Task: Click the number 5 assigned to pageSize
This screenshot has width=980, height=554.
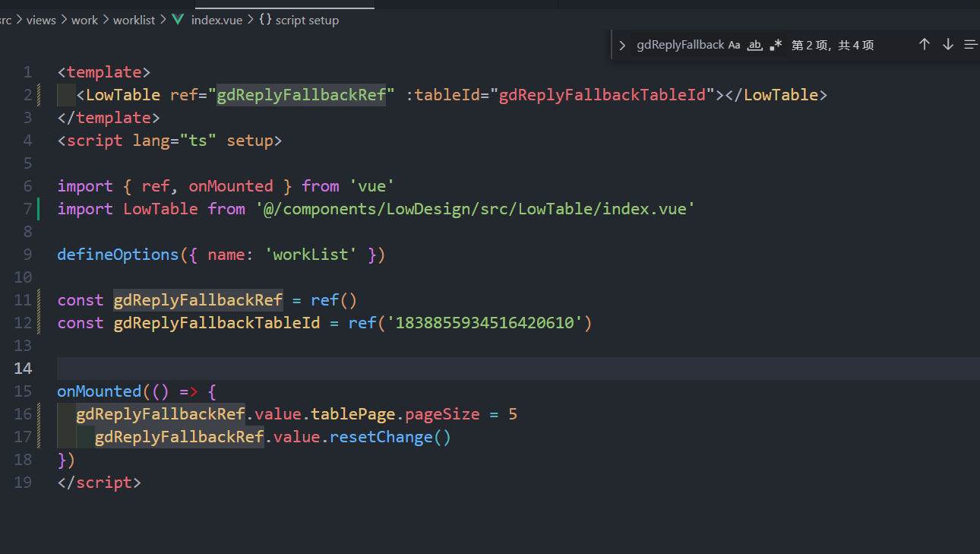Action: click(513, 414)
